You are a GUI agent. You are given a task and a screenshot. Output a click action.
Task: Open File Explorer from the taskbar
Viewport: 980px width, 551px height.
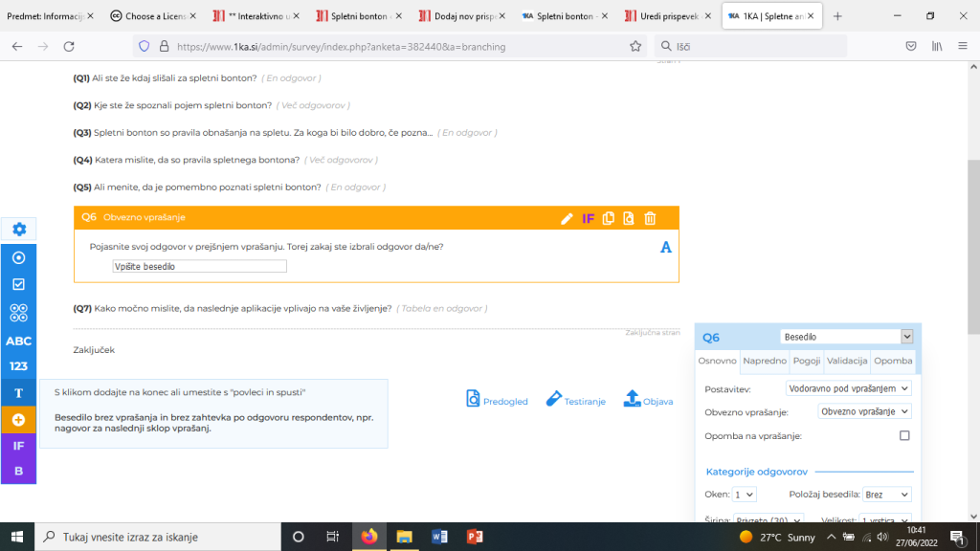point(405,537)
